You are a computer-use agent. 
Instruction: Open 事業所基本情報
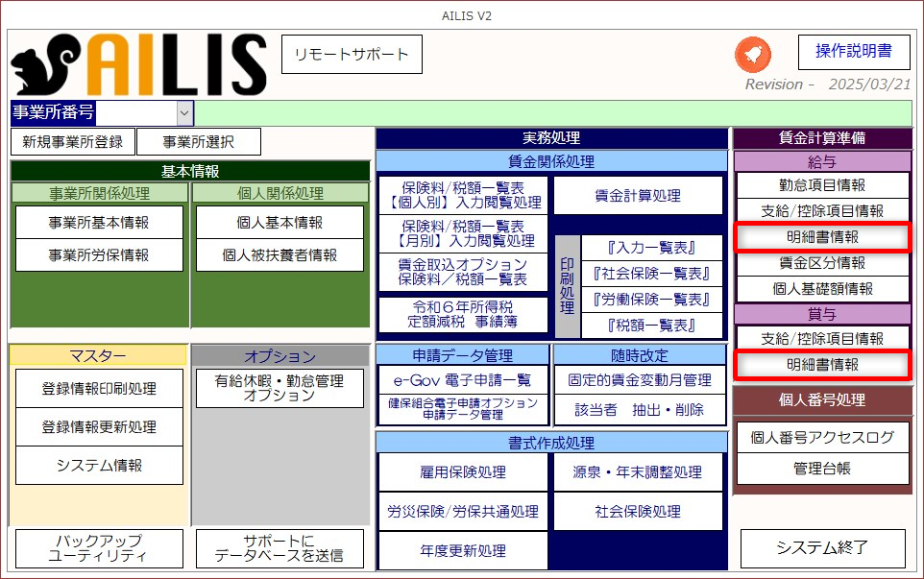pyautogui.click(x=99, y=223)
